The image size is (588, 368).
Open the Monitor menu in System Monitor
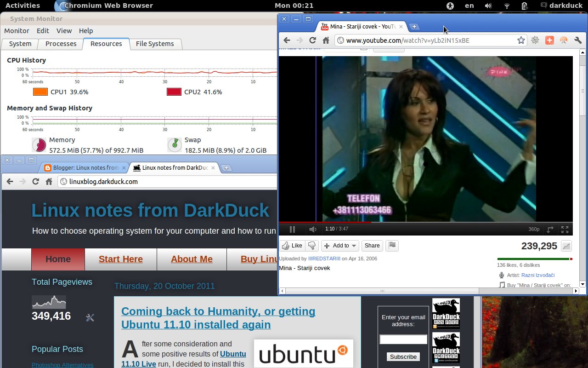[17, 31]
